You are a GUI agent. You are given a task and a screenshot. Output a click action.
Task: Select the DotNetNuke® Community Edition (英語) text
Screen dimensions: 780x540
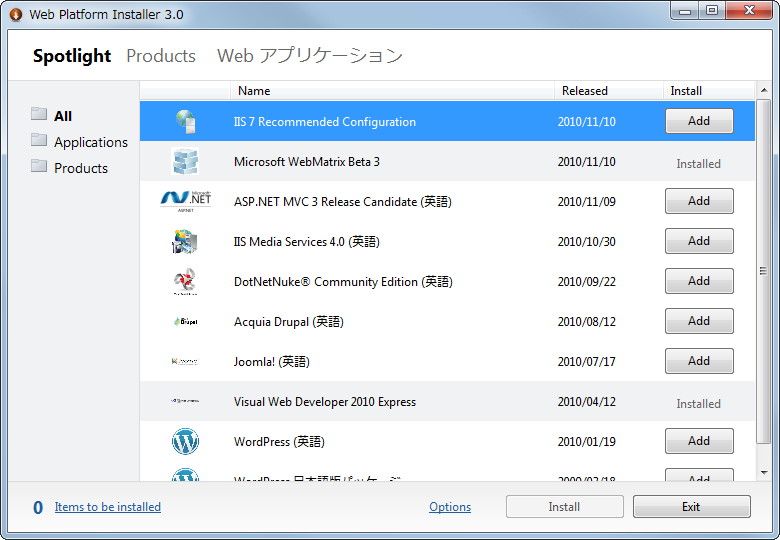pos(343,282)
